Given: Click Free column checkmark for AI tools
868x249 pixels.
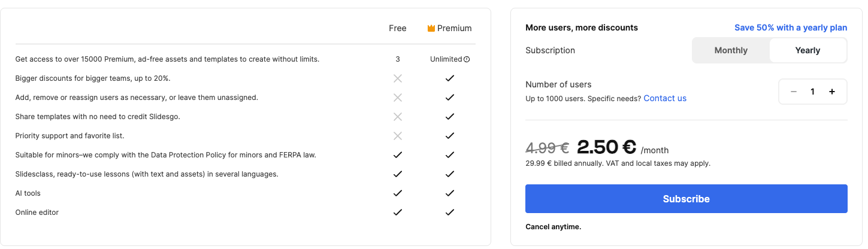Looking at the screenshot, I should pyautogui.click(x=398, y=193).
